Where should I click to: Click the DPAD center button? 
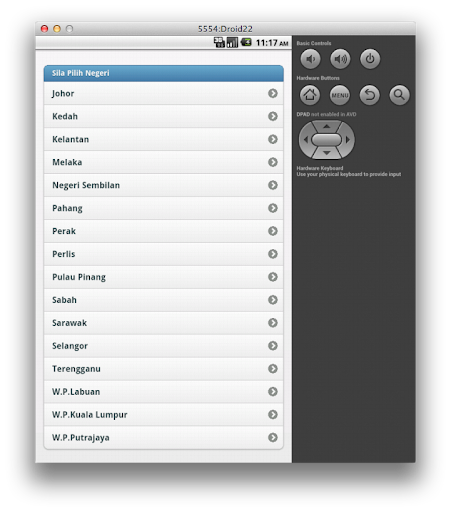click(326, 140)
